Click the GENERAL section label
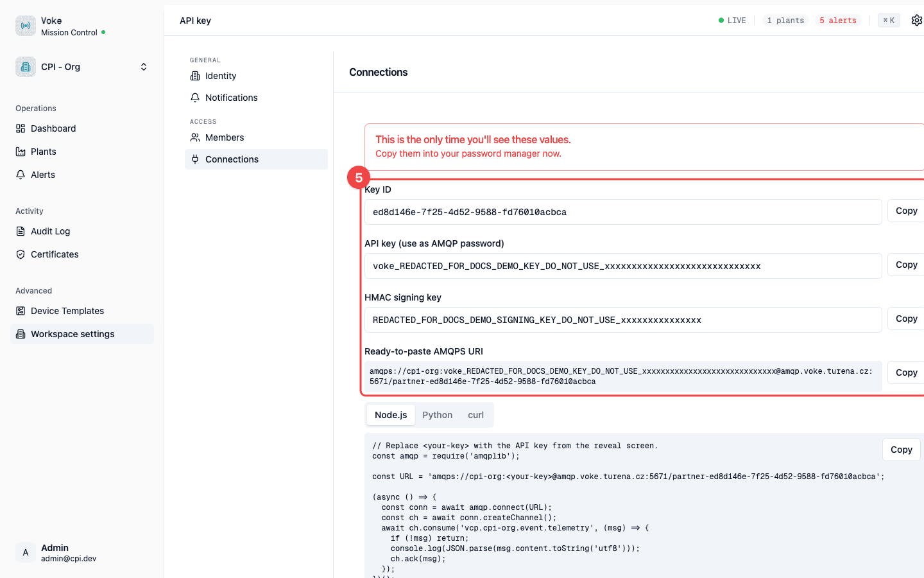Screen dimensions: 924x578 [205, 60]
